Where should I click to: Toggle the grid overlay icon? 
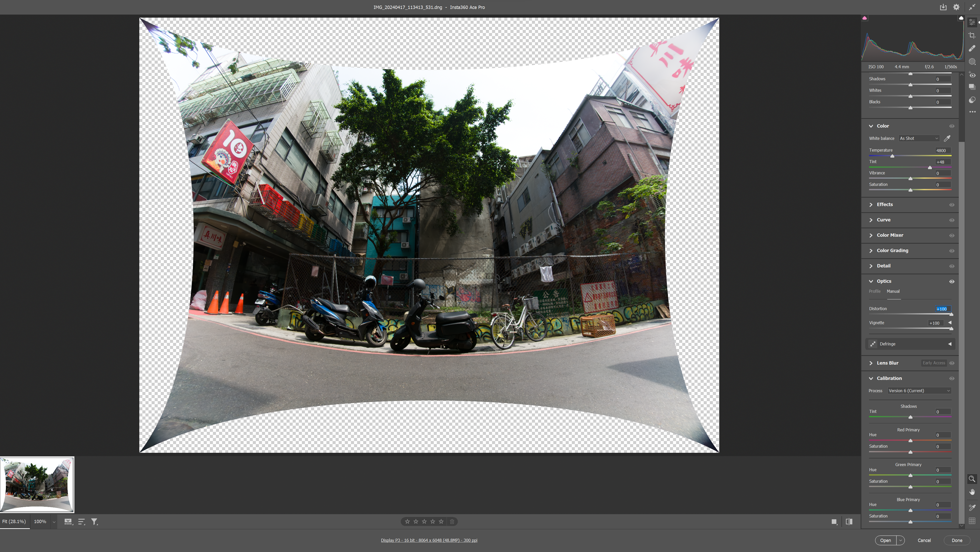click(972, 521)
